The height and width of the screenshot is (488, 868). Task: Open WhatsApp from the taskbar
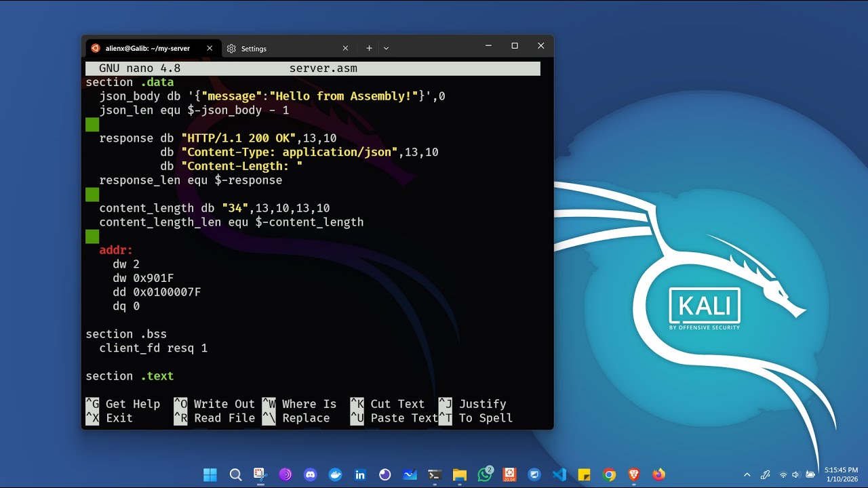[x=485, y=474]
